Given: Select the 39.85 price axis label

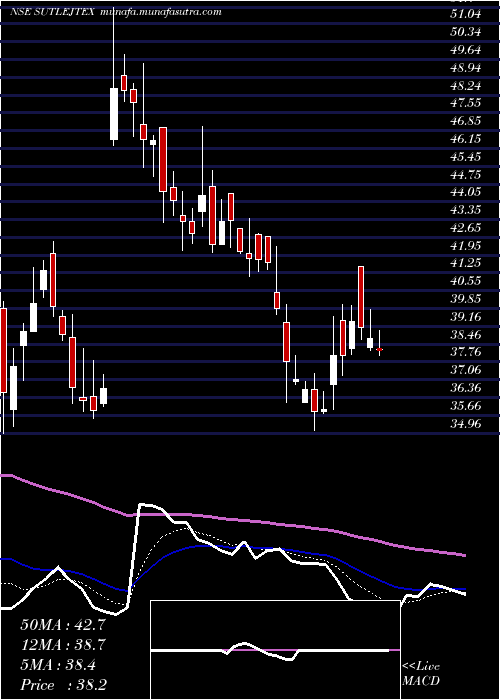Looking at the screenshot, I should 466,299.
